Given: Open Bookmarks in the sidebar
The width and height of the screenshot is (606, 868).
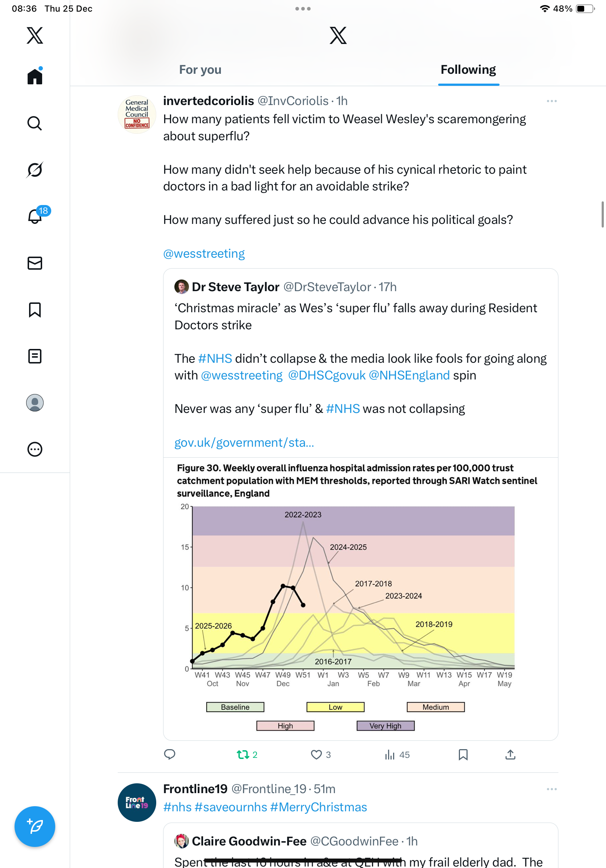Looking at the screenshot, I should [35, 310].
